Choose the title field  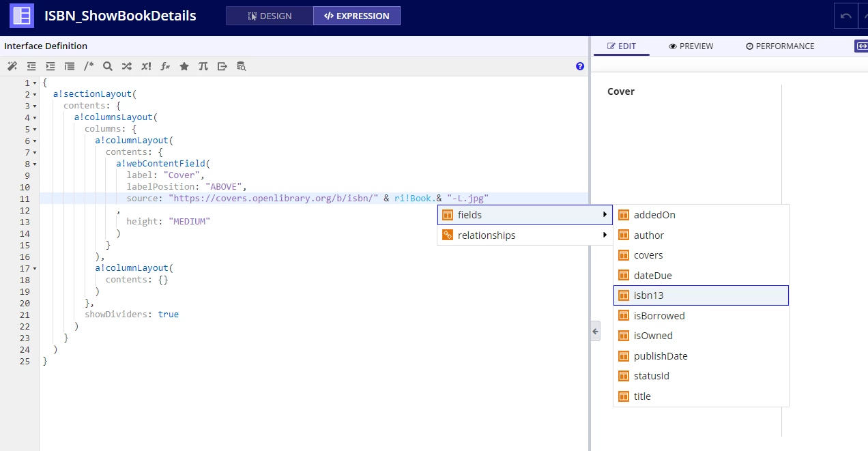701,396
